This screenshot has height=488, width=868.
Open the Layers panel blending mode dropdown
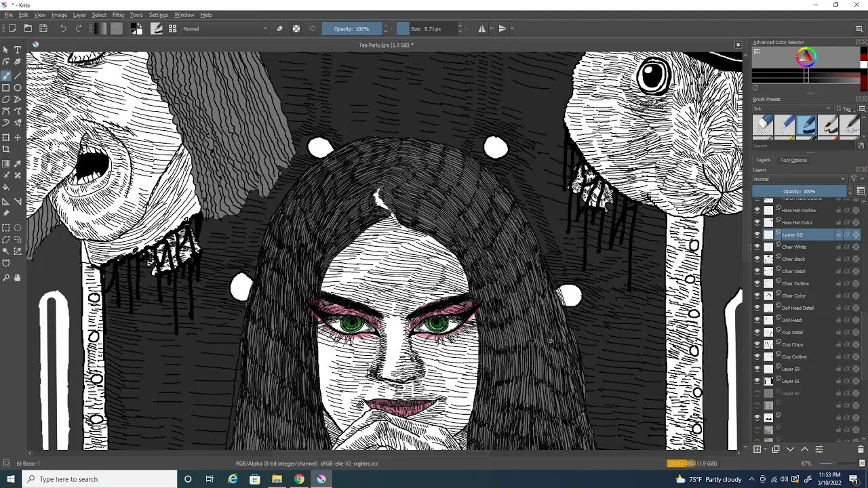tap(800, 179)
